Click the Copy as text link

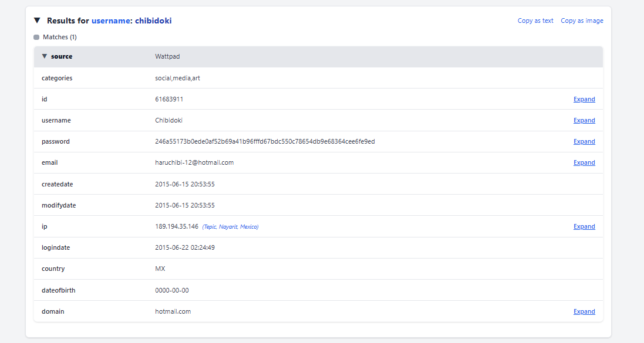click(x=535, y=21)
